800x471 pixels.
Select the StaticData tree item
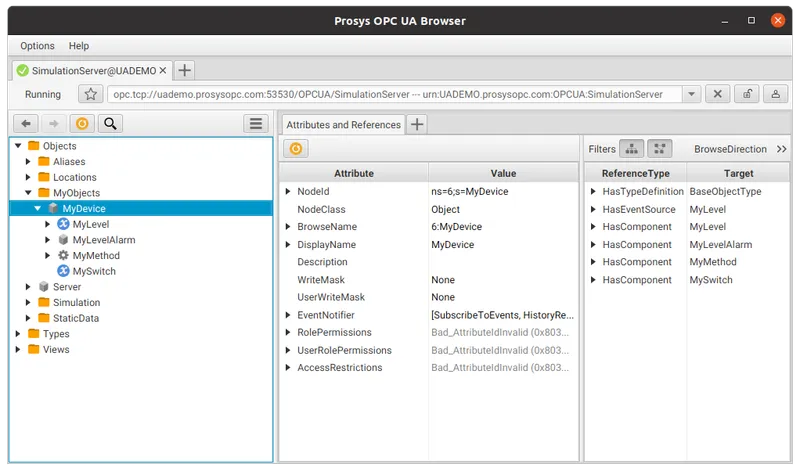[x=76, y=318]
